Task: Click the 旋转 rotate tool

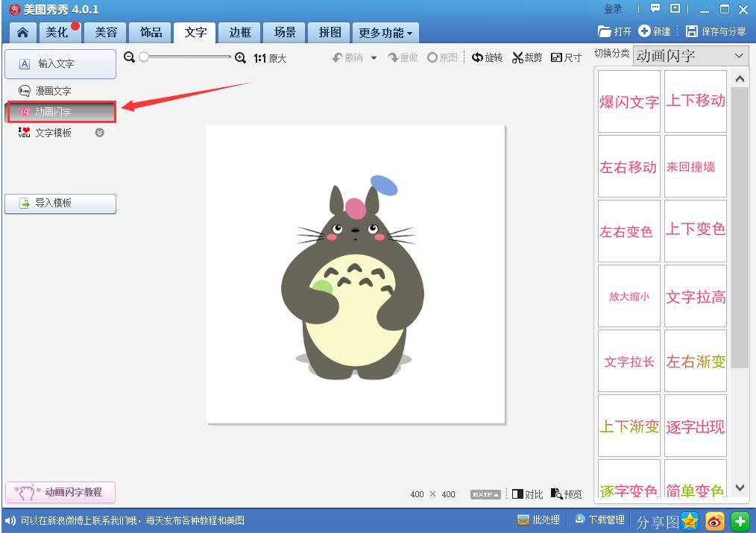Action: [x=487, y=58]
